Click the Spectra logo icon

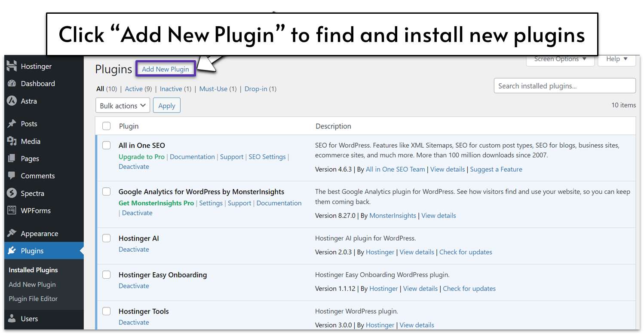pos(12,193)
